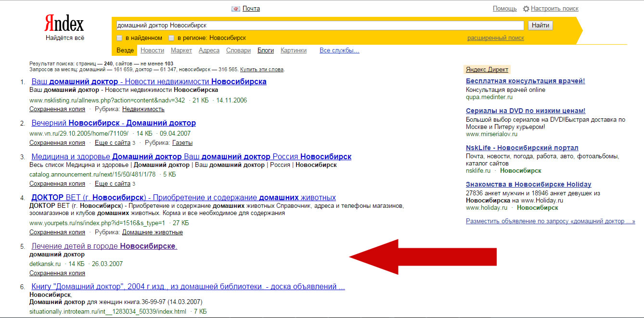Open the Почта link
This screenshot has width=644, height=318.
(251, 9)
